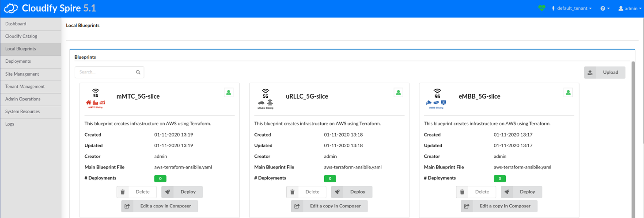Image resolution: width=644 pixels, height=218 pixels.
Task: Delete the uRLLC_5G-slice blueprint
Action: pos(306,192)
